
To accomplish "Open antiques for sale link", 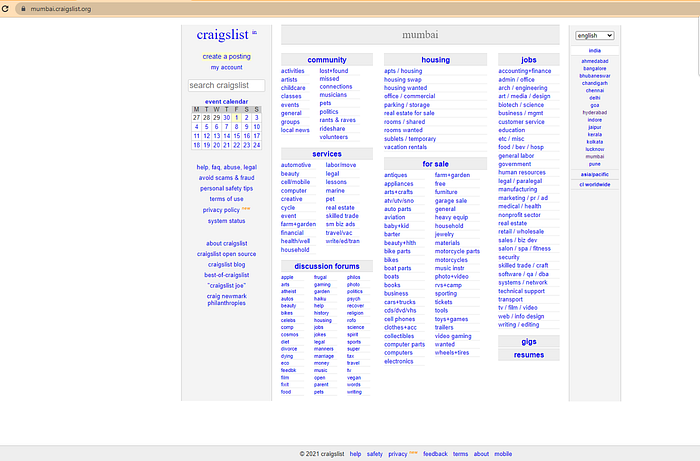I will point(396,175).
